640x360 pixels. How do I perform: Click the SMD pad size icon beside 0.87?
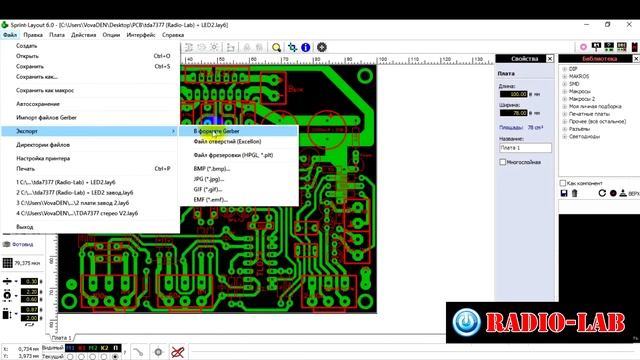tap(7, 314)
